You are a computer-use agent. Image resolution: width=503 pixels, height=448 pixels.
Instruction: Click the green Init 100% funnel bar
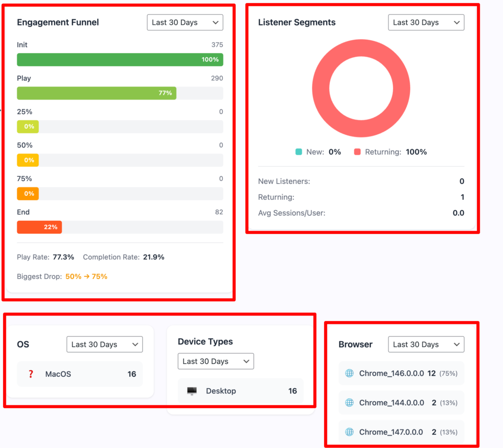120,59
